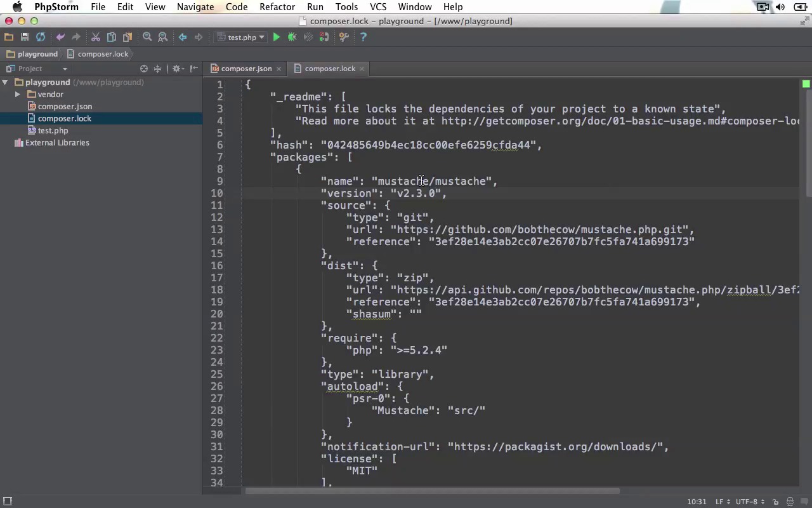Screen dimensions: 812x508
Task: Click the Cut scissors icon
Action: tap(96, 37)
